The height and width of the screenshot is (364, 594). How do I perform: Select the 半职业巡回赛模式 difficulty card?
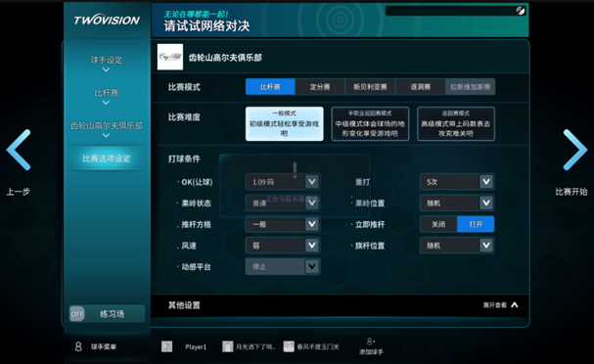click(x=370, y=124)
